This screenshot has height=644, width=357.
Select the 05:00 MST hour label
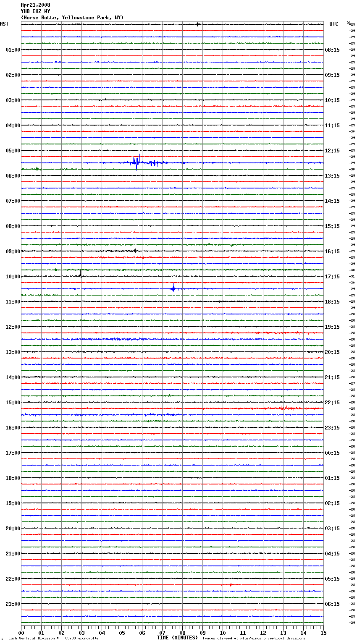13,151
